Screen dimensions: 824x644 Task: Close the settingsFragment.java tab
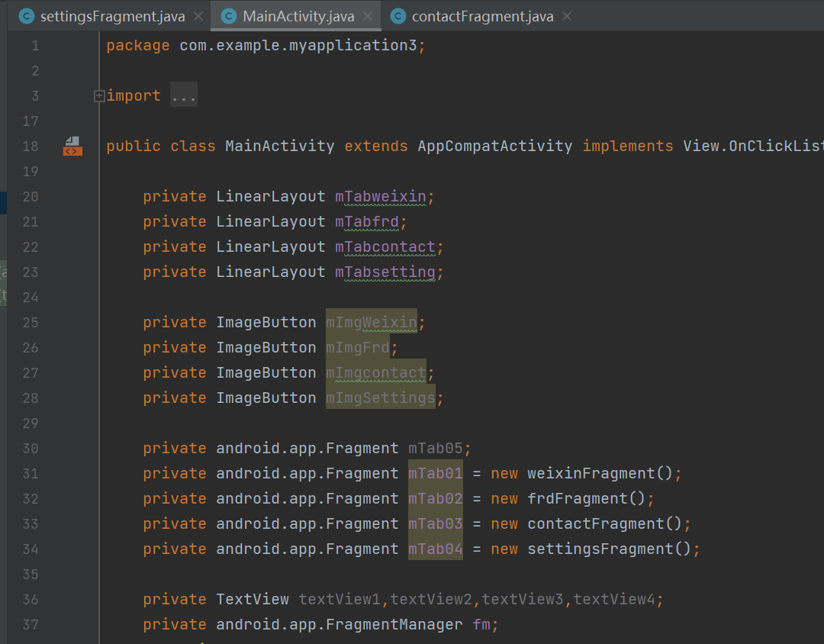(x=199, y=16)
